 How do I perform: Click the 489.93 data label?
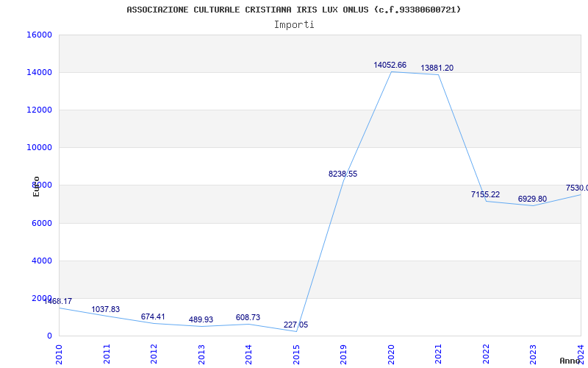click(201, 319)
